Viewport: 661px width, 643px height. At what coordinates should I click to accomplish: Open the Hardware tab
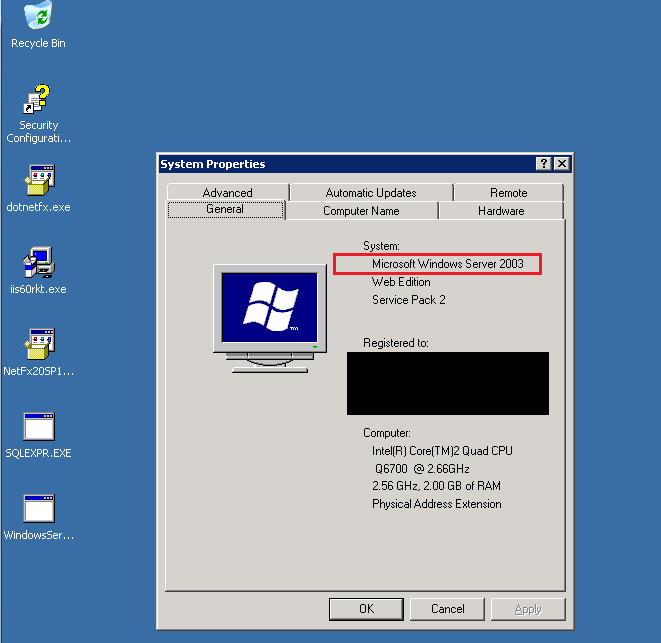click(x=501, y=211)
